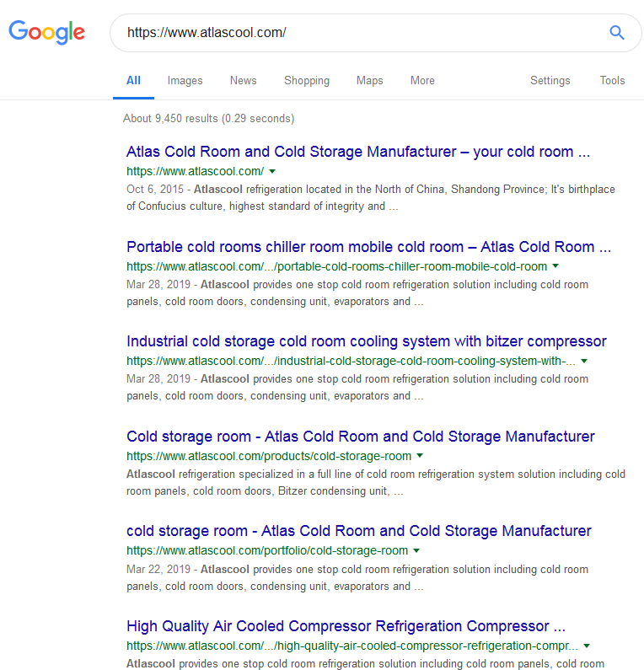This screenshot has height=670, width=644.
Task: Expand arrow next to https://www.atlascool.com/ result URL
Action: pyautogui.click(x=272, y=171)
